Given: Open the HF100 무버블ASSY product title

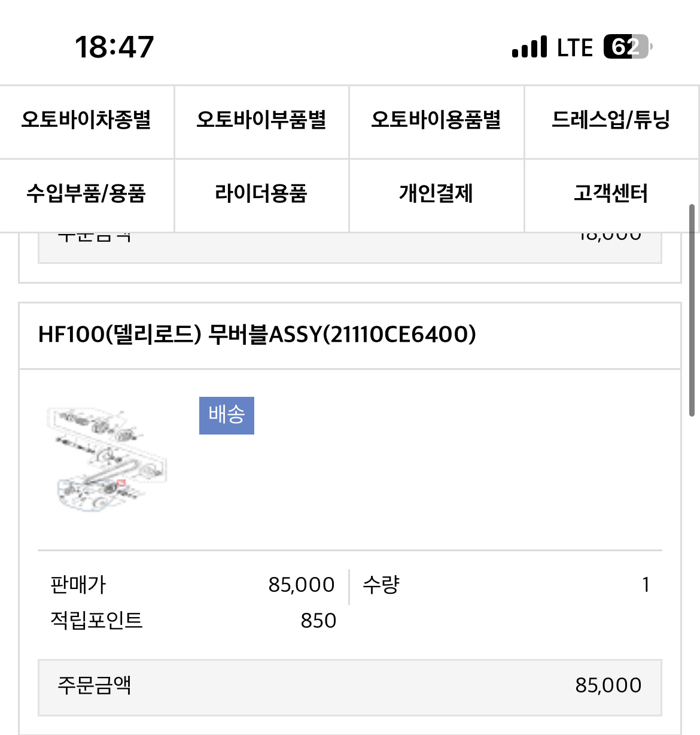Looking at the screenshot, I should click(257, 335).
